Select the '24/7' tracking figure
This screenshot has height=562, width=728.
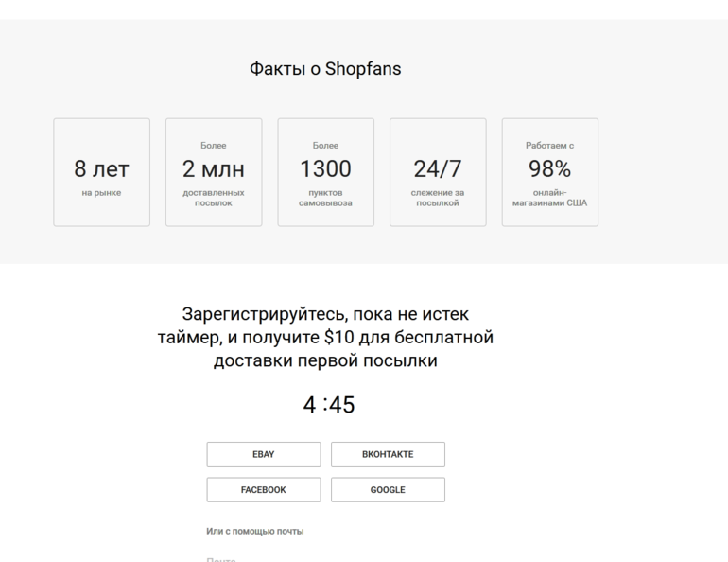click(x=438, y=169)
